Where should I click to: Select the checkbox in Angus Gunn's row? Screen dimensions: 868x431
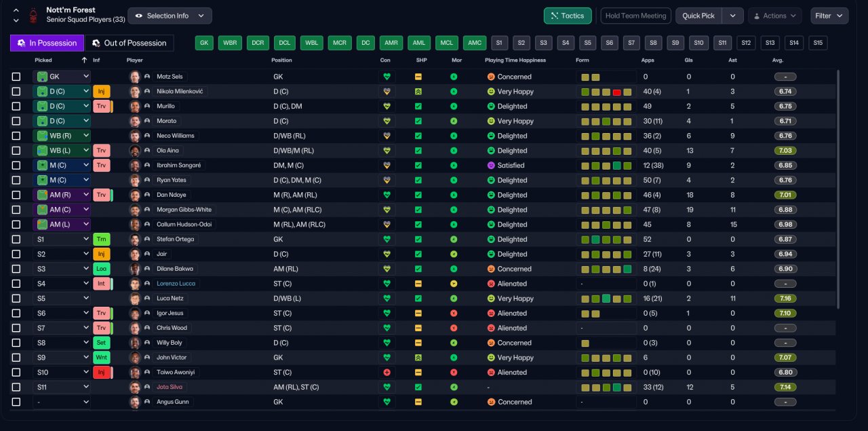coord(16,402)
